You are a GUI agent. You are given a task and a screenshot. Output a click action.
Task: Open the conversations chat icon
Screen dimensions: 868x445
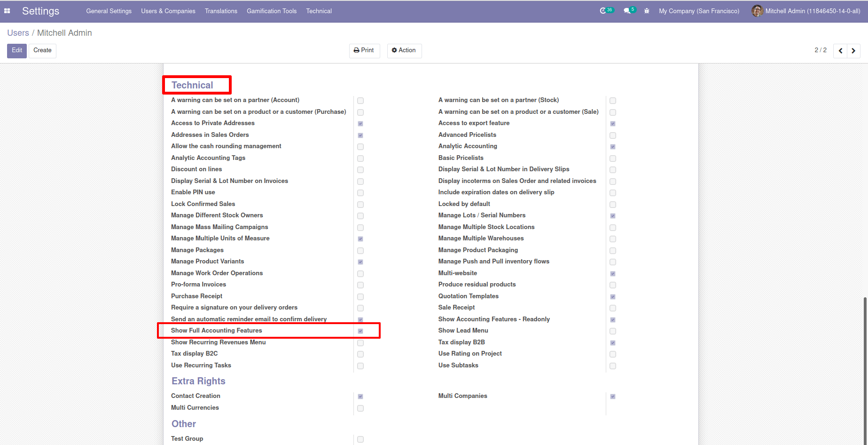[627, 11]
